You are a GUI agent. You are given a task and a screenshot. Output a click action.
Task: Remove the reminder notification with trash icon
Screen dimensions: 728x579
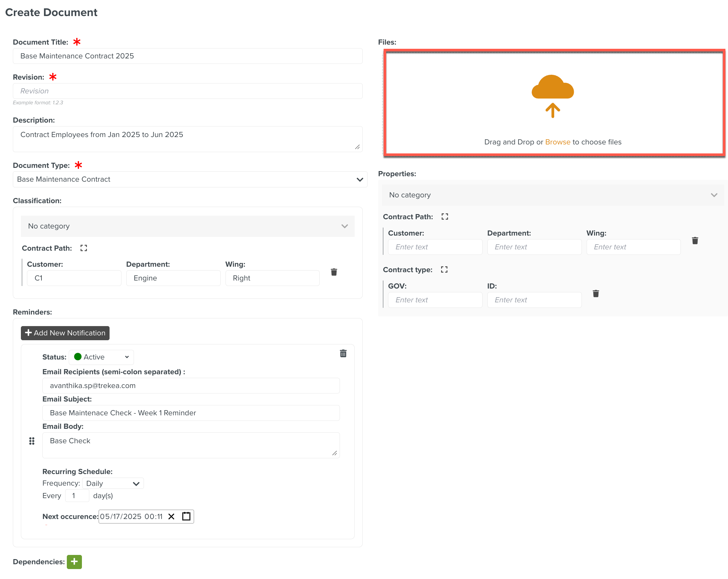point(343,353)
